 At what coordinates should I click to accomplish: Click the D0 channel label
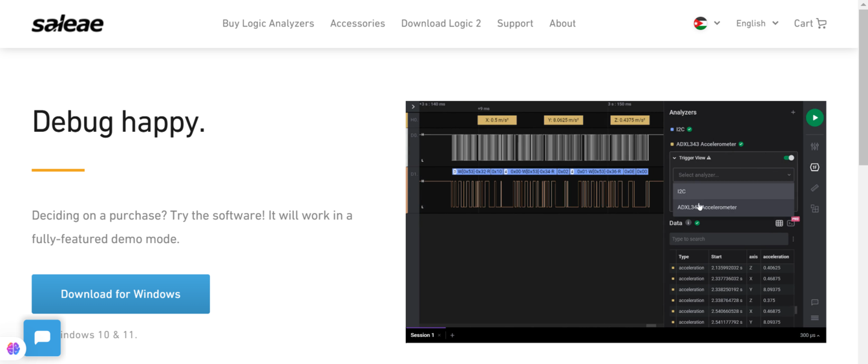coord(413,135)
